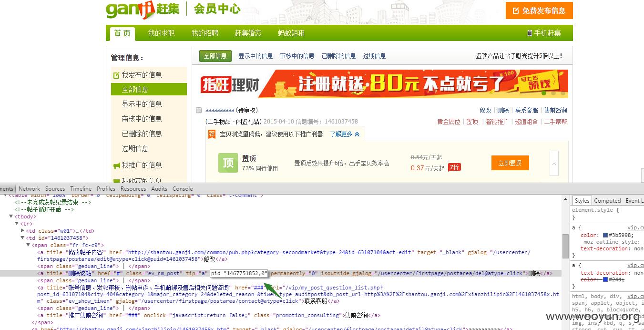Switch to 过期信息 filter in top bar
This screenshot has width=644, height=330.
point(375,56)
